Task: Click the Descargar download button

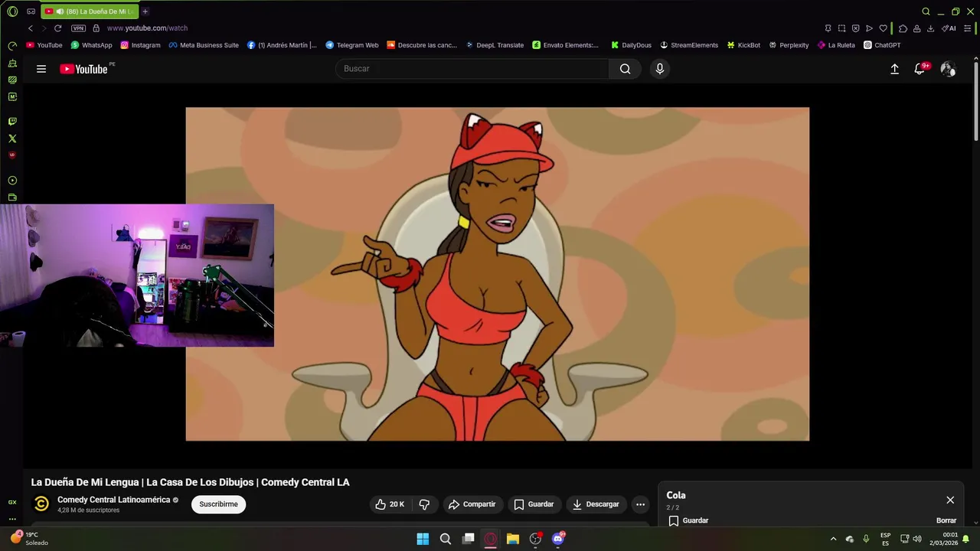Action: [596, 504]
